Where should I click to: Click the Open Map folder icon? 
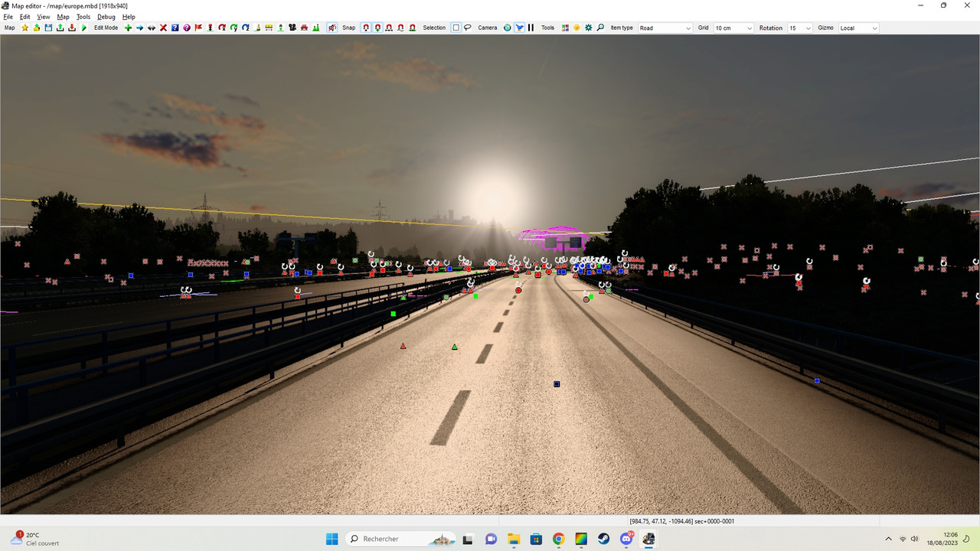[36, 28]
